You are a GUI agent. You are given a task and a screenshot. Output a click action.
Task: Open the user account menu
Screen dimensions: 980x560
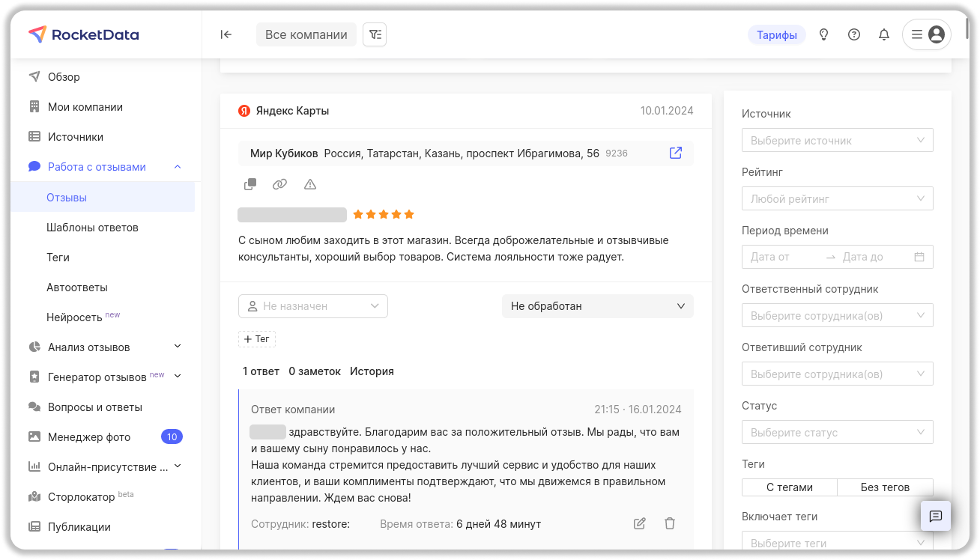coord(927,34)
